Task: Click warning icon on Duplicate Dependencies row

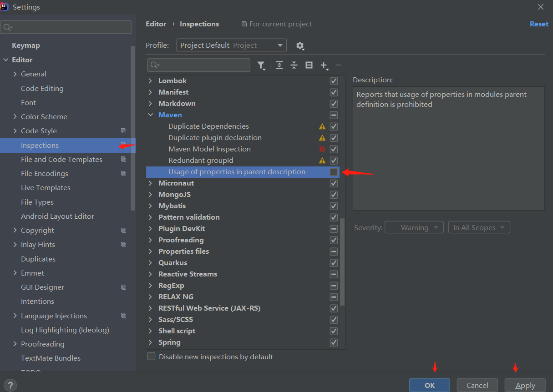Action: [322, 126]
